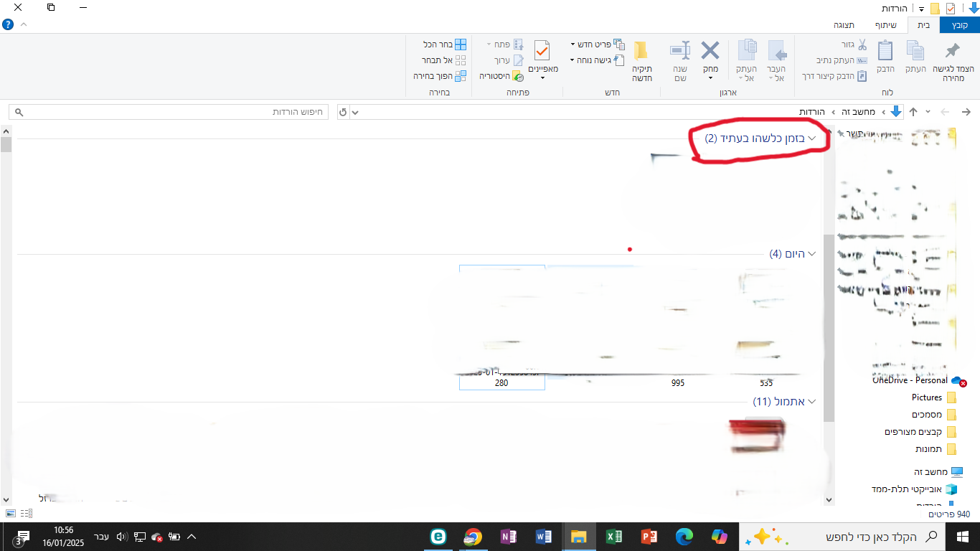Click the search box חיפוש הורדות
980x551 pixels.
point(169,112)
